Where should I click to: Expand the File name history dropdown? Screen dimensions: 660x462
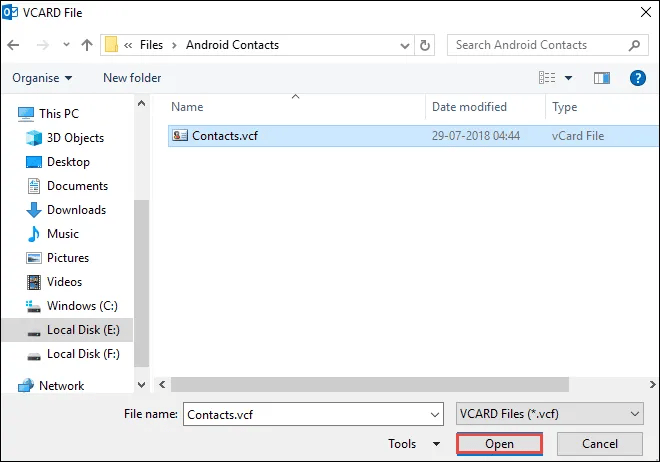(x=434, y=414)
